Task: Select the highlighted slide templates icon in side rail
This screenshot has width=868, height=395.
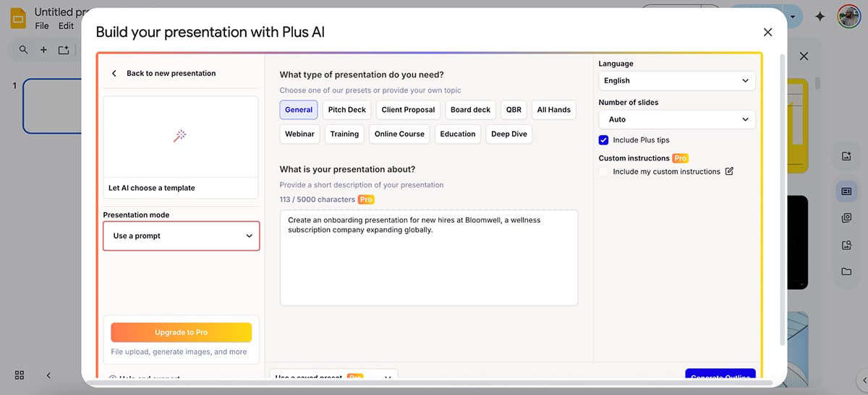Action: coord(846,192)
